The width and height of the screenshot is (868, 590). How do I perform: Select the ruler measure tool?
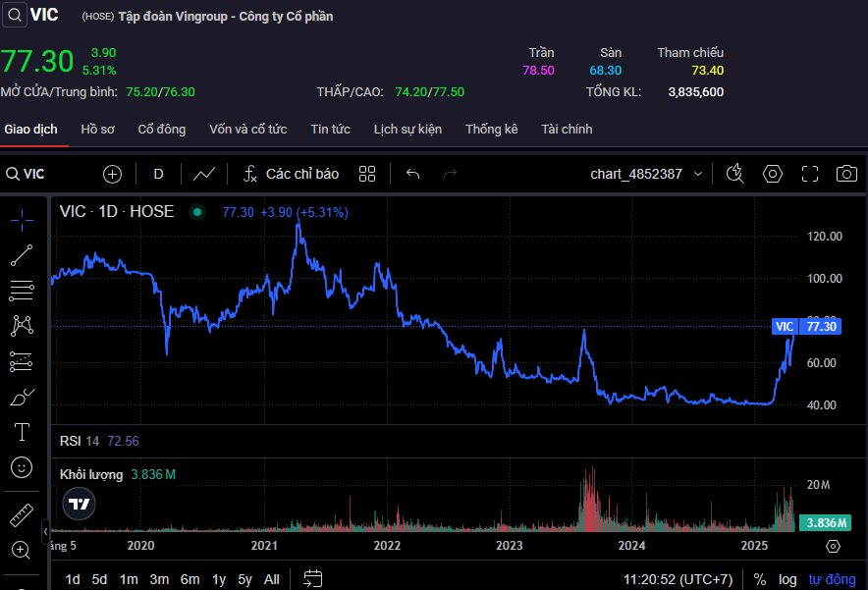point(22,513)
